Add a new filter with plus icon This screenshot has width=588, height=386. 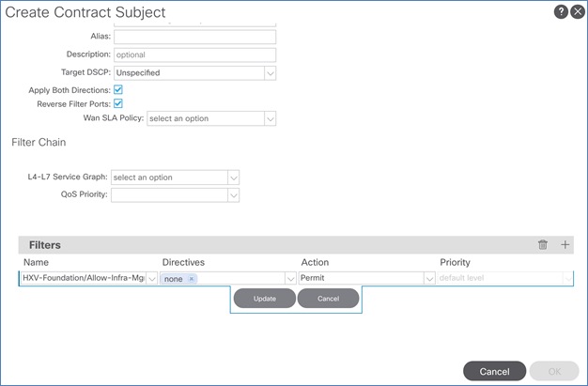pyautogui.click(x=565, y=245)
